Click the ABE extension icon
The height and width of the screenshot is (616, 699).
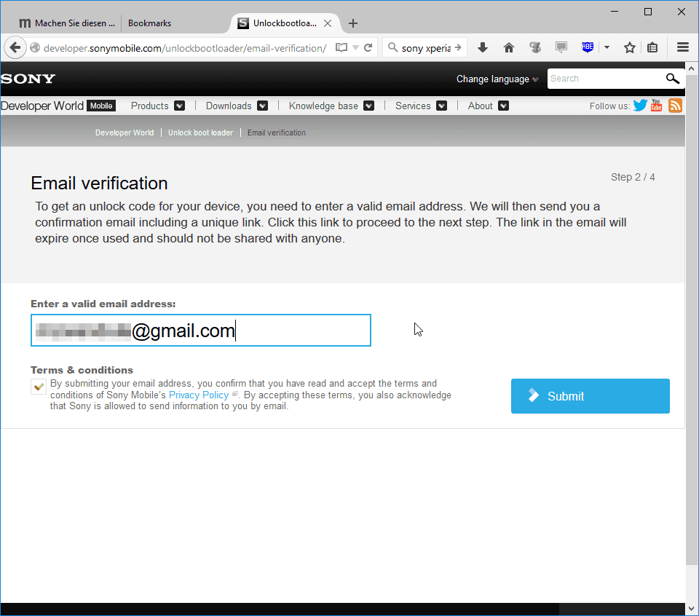tap(588, 47)
